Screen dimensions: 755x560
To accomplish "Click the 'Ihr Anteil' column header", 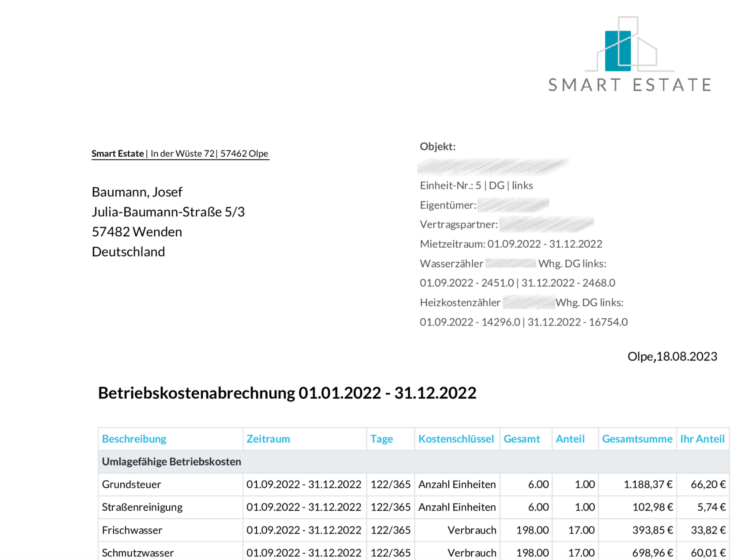I will coord(703,439).
